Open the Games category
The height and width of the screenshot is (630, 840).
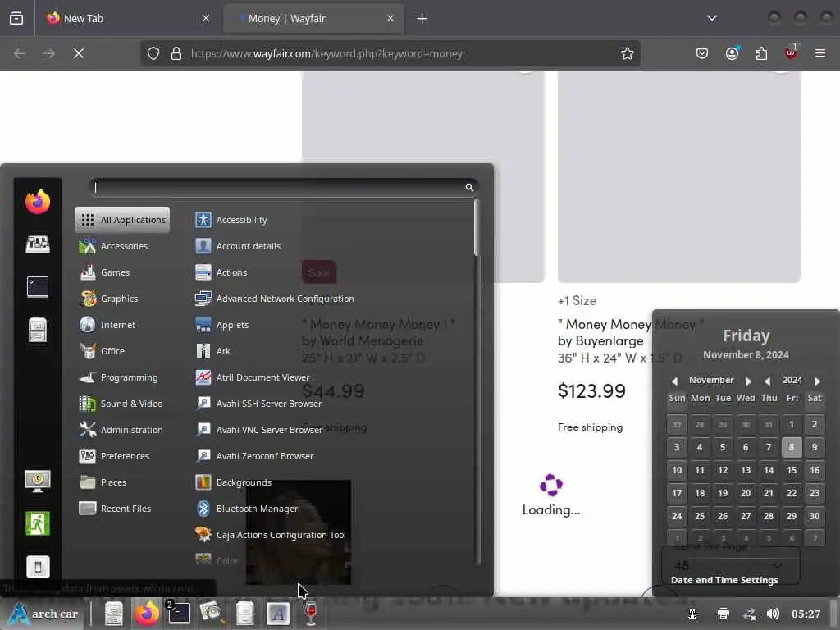click(x=123, y=272)
